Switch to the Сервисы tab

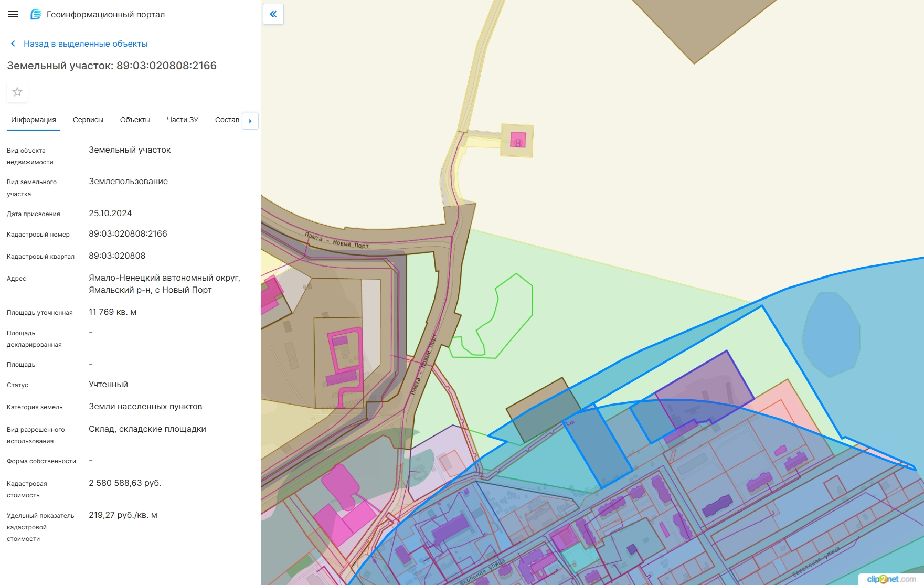coord(88,120)
